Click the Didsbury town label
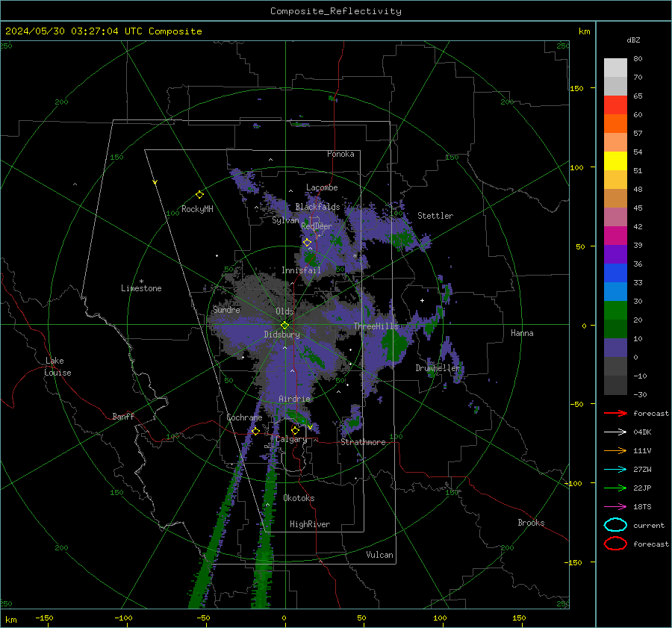672x628 pixels. point(282,335)
